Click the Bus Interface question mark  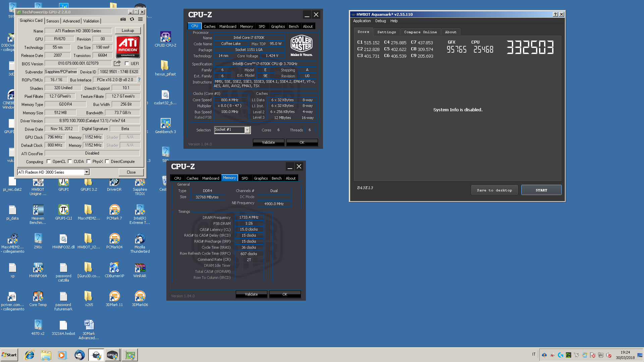click(139, 80)
